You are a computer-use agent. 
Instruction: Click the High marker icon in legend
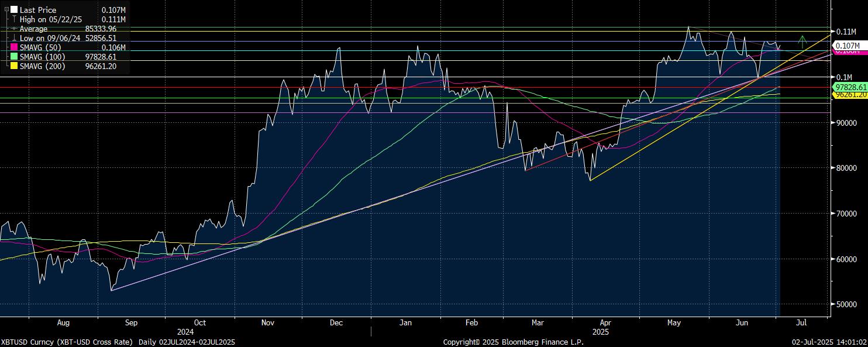(x=14, y=19)
